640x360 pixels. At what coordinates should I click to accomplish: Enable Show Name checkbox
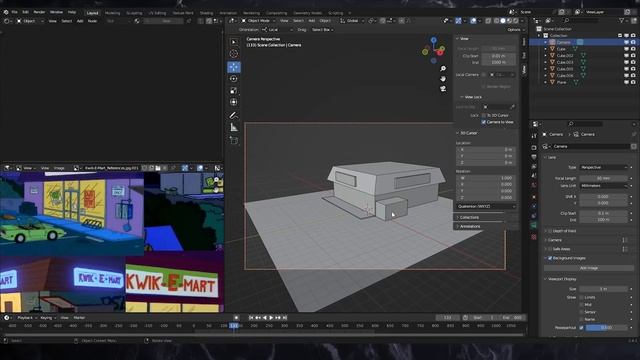(582, 319)
